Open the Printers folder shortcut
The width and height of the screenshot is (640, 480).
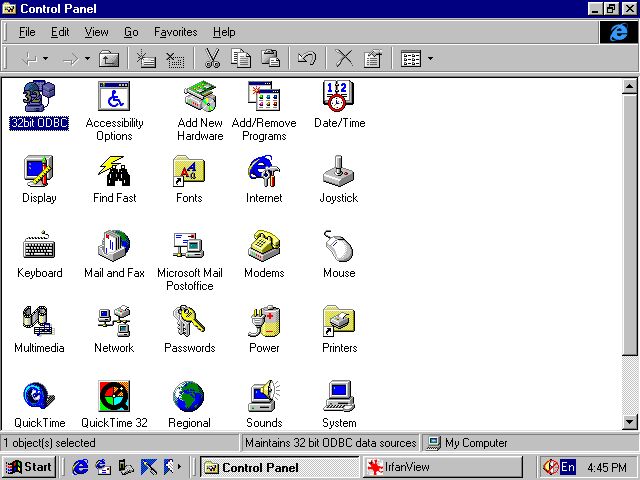click(339, 330)
